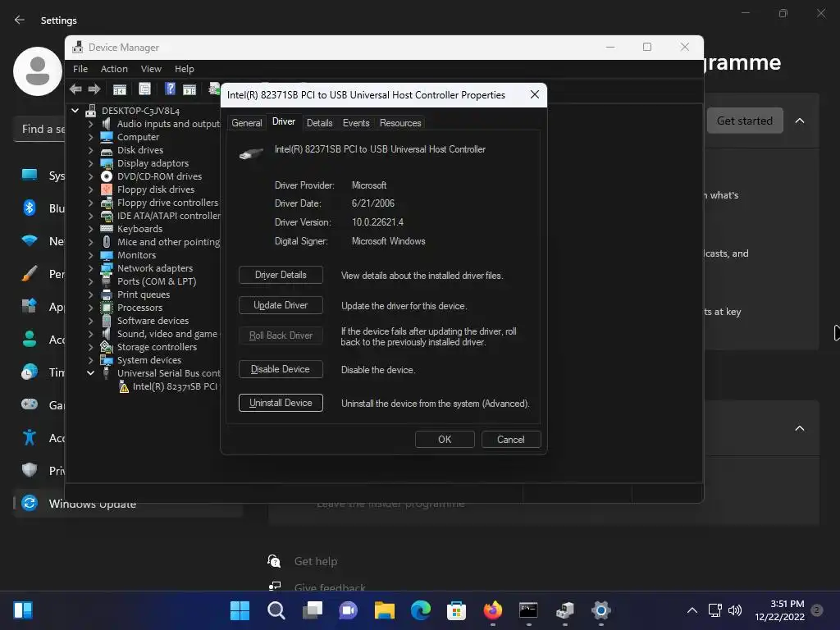Open taskbar Search magnifier
This screenshot has width=840, height=630.
[x=276, y=610]
